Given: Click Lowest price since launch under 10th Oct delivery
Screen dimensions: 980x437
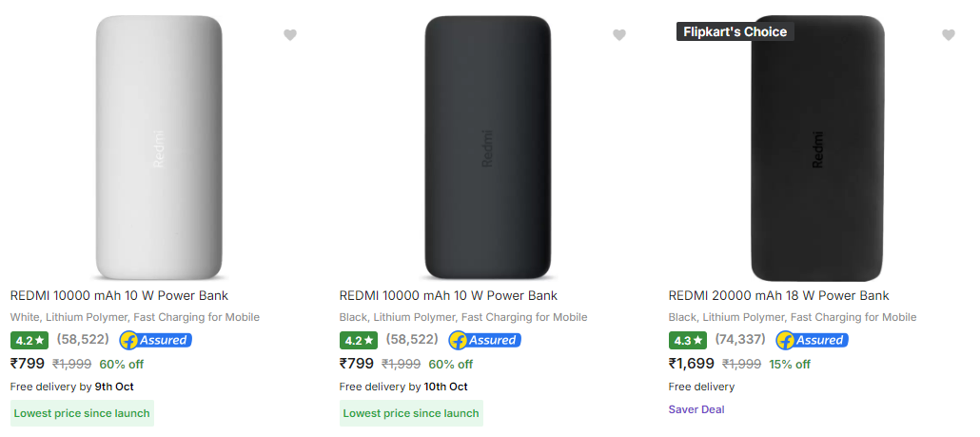Looking at the screenshot, I should [x=411, y=413].
